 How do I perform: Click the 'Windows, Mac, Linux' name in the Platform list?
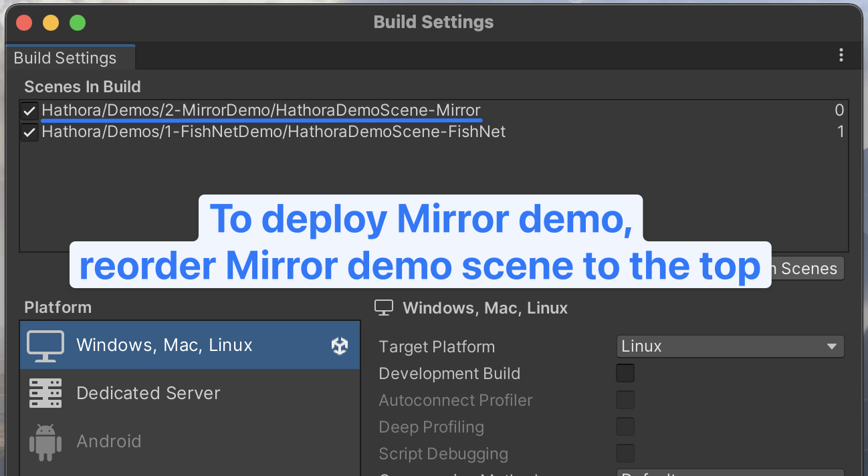(x=165, y=345)
